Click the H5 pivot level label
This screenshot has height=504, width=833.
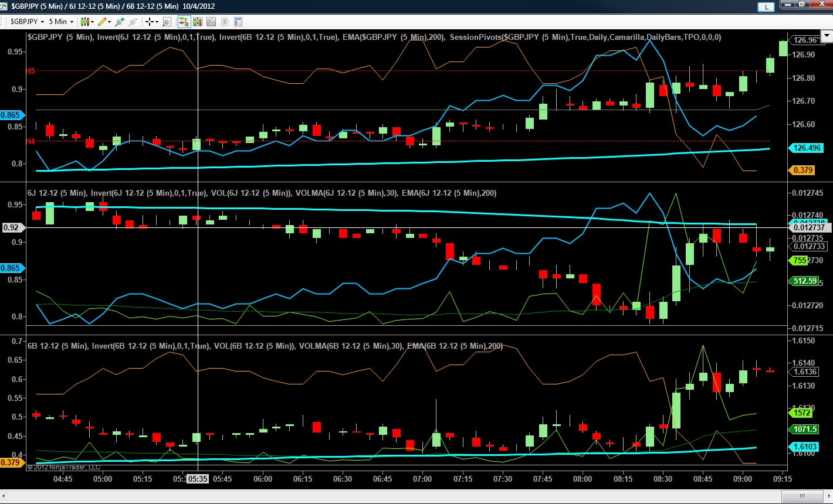tap(31, 71)
